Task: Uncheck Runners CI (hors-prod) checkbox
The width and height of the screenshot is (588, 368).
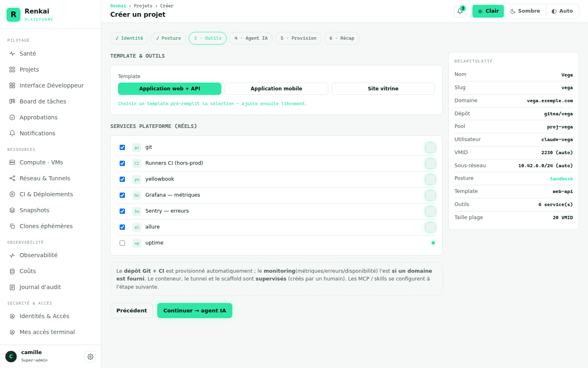Action: [122, 163]
